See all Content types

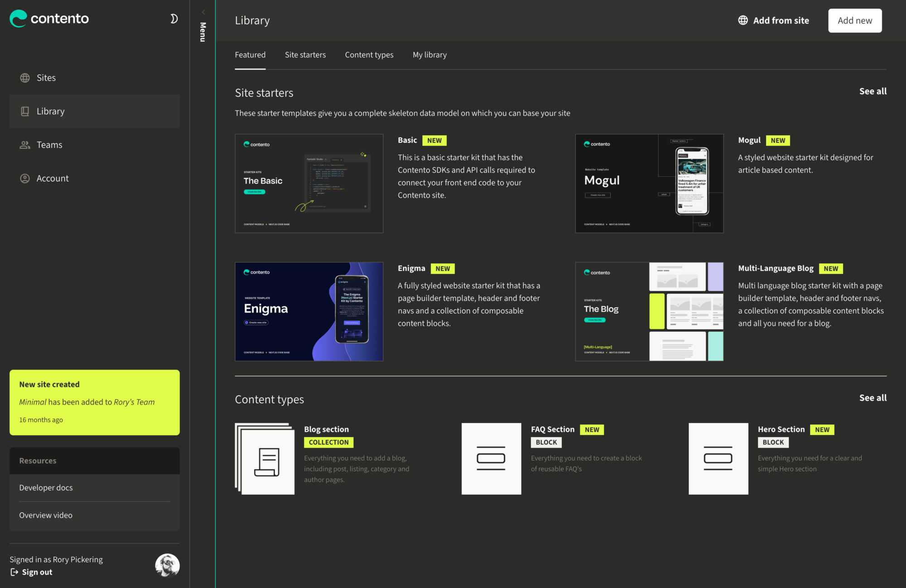point(872,398)
